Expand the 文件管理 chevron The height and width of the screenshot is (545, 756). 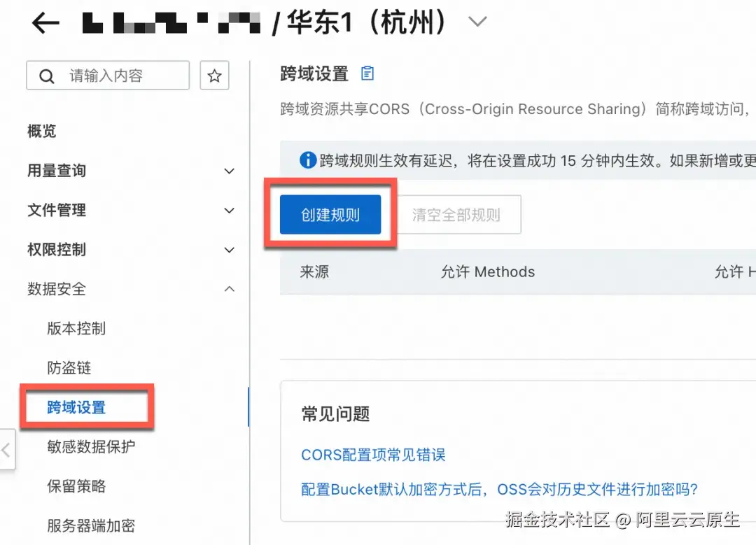(230, 211)
